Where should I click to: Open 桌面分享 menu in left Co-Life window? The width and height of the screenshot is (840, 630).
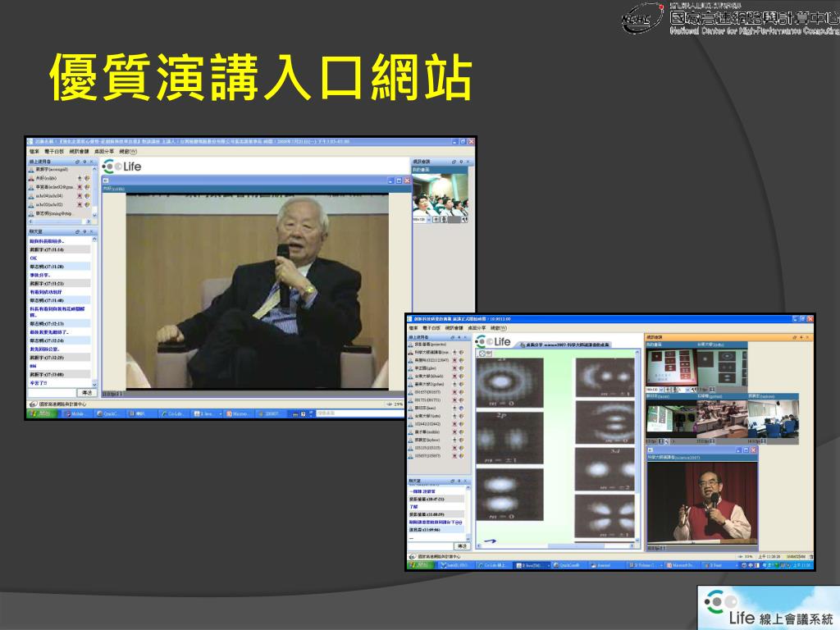[104, 152]
